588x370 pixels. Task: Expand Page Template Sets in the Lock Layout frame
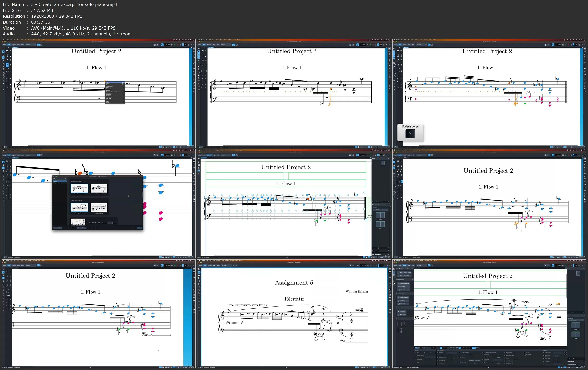(576, 365)
